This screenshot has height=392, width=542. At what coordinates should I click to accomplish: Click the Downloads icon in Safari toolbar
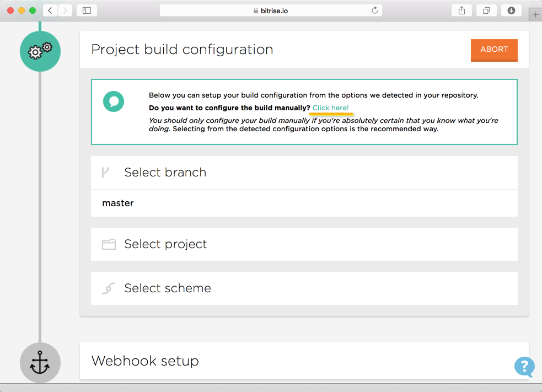[511, 9]
